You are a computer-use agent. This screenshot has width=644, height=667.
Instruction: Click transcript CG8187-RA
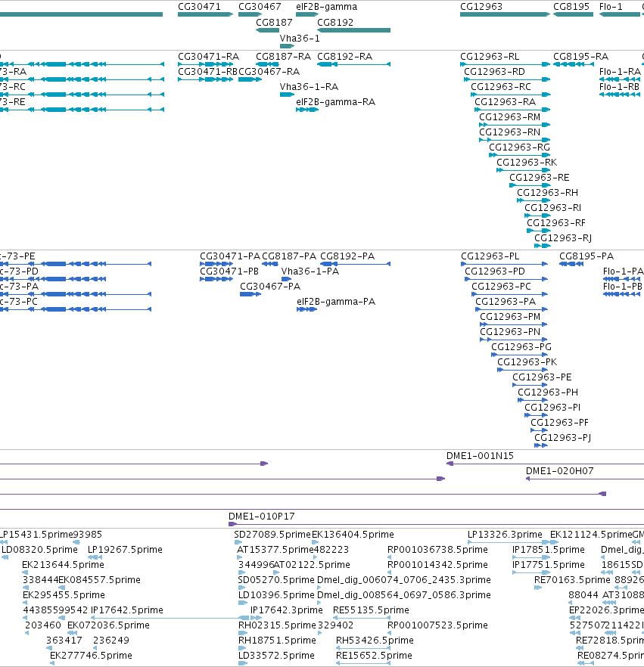click(x=284, y=57)
